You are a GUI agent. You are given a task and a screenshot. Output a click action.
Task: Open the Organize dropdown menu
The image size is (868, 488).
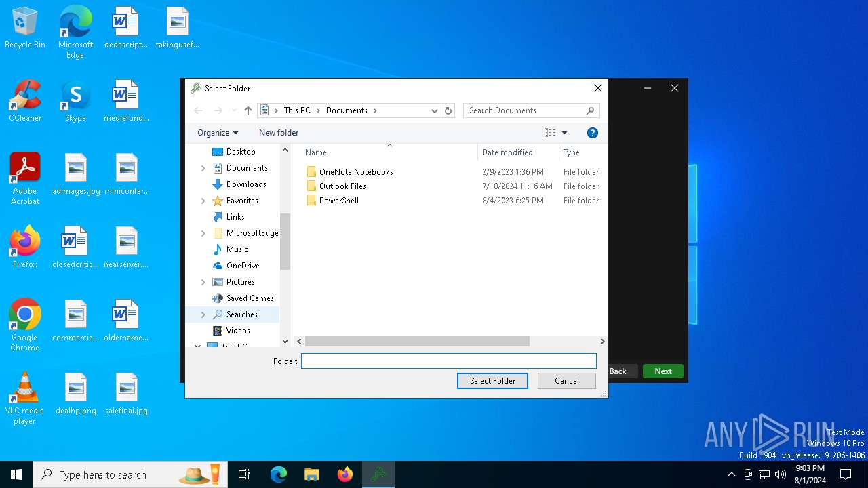tap(218, 133)
